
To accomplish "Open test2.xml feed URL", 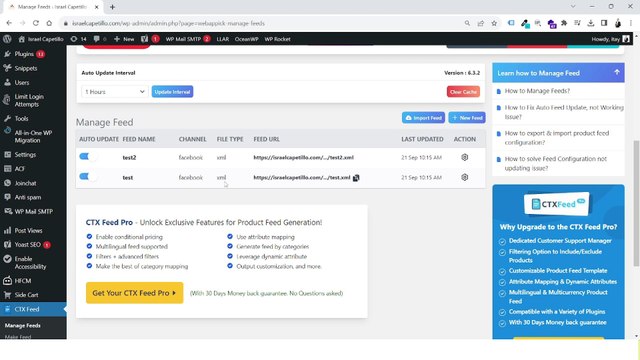I will 303,157.
